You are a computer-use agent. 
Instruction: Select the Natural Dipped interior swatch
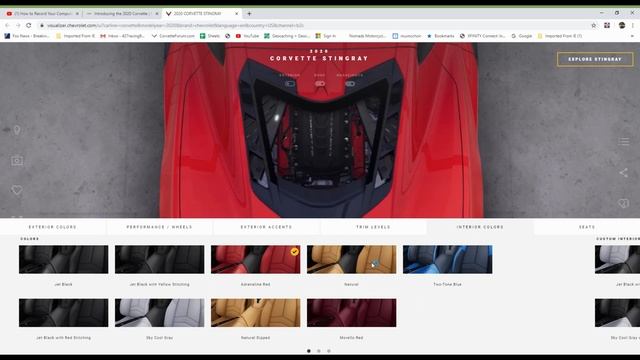coord(256,313)
